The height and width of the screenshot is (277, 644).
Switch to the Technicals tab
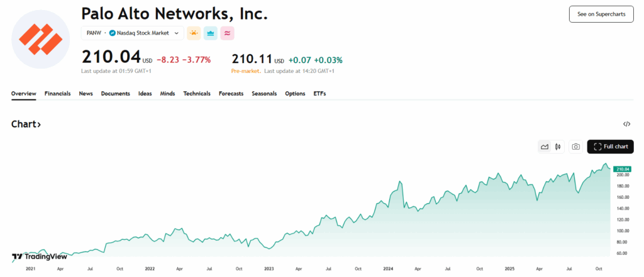(x=197, y=94)
